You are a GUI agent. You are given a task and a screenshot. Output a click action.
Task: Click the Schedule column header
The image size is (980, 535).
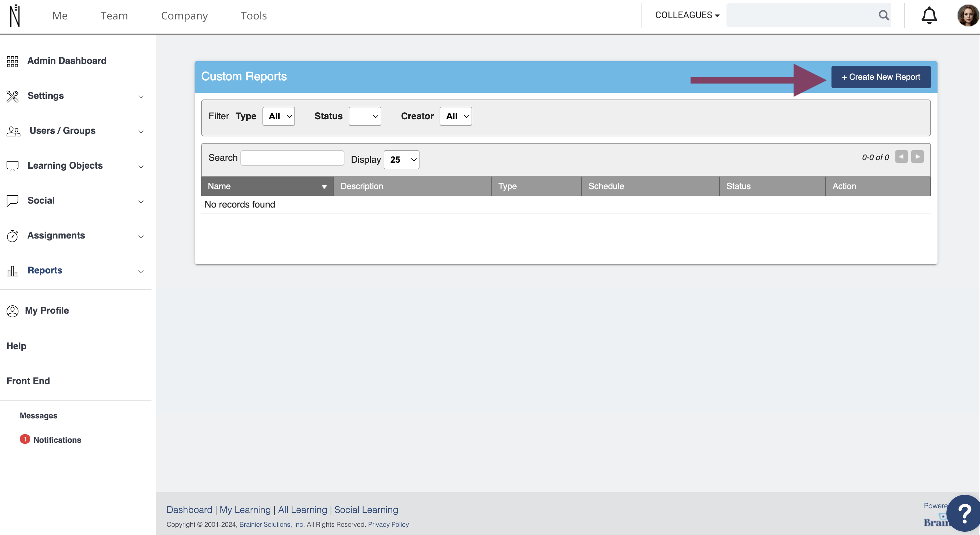[x=651, y=186]
